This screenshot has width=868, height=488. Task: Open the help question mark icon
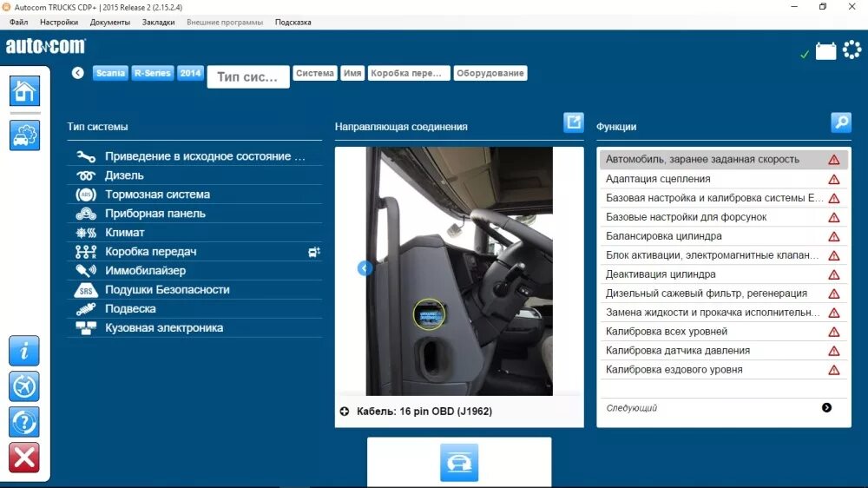23,422
